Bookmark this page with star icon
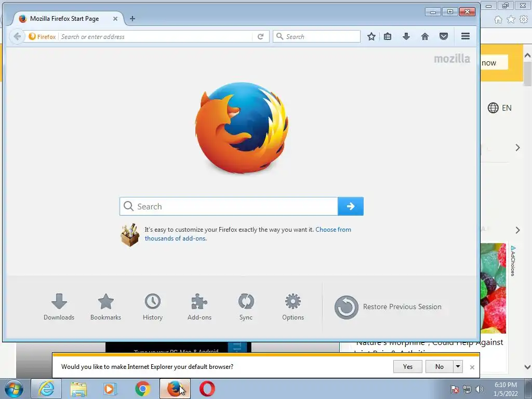 pyautogui.click(x=371, y=36)
